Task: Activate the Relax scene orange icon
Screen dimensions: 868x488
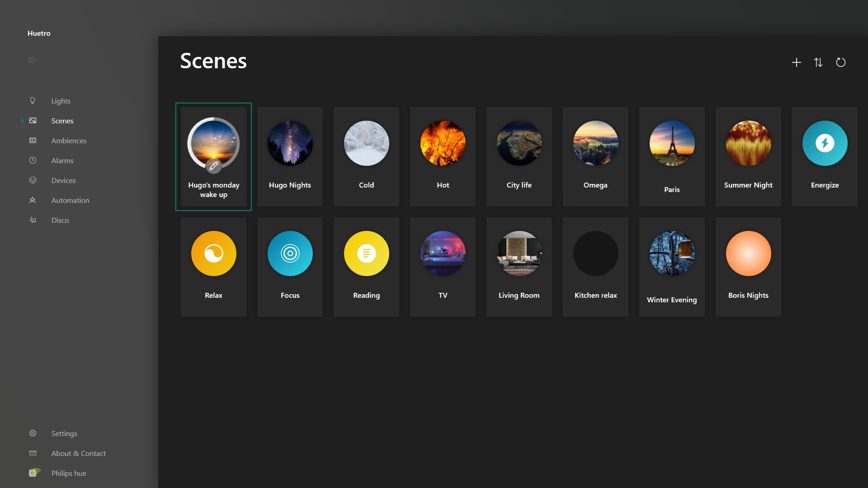Action: point(213,253)
